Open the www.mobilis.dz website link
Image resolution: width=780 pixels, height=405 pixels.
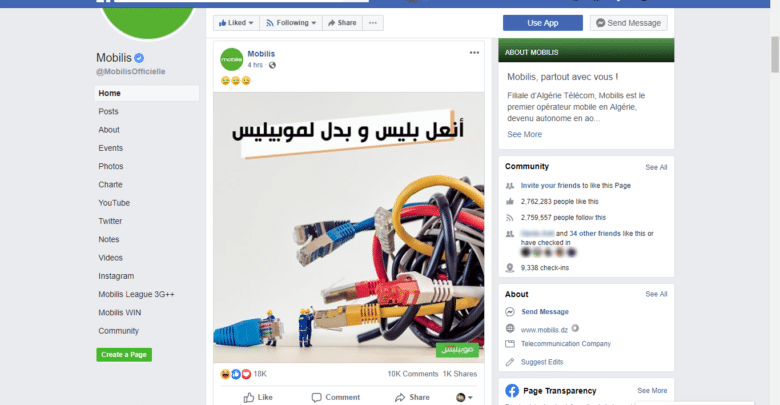(x=544, y=329)
